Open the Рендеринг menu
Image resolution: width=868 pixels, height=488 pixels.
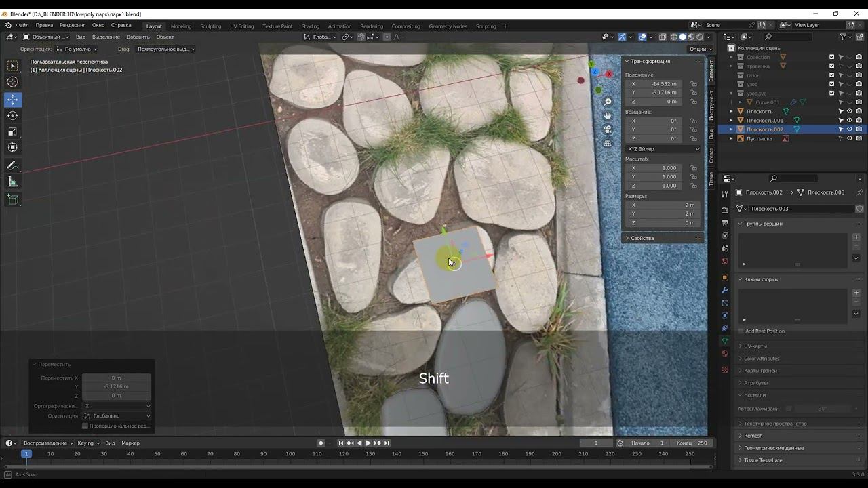[x=73, y=25]
